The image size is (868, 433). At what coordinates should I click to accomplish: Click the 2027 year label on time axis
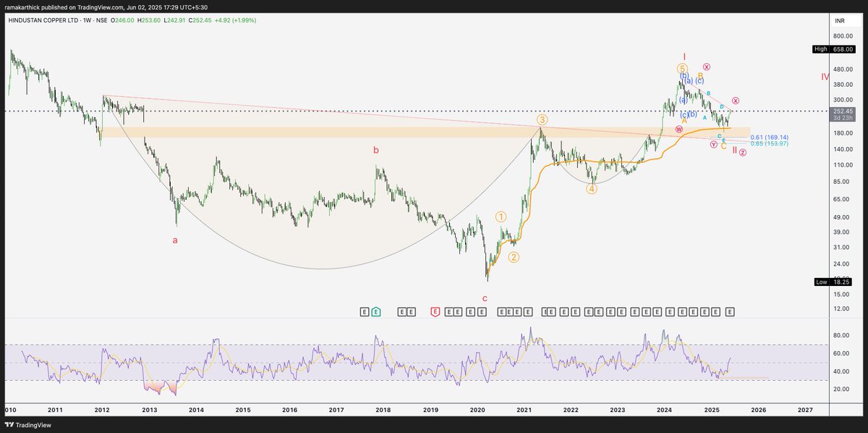point(804,410)
